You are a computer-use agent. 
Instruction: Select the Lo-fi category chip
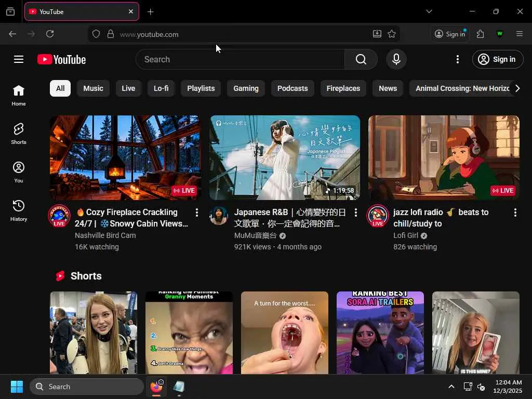pyautogui.click(x=161, y=88)
